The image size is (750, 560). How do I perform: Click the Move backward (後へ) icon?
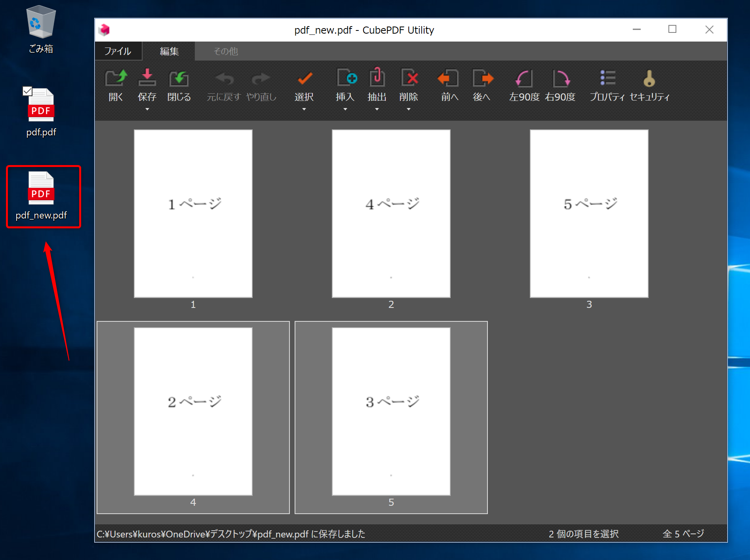click(x=482, y=79)
